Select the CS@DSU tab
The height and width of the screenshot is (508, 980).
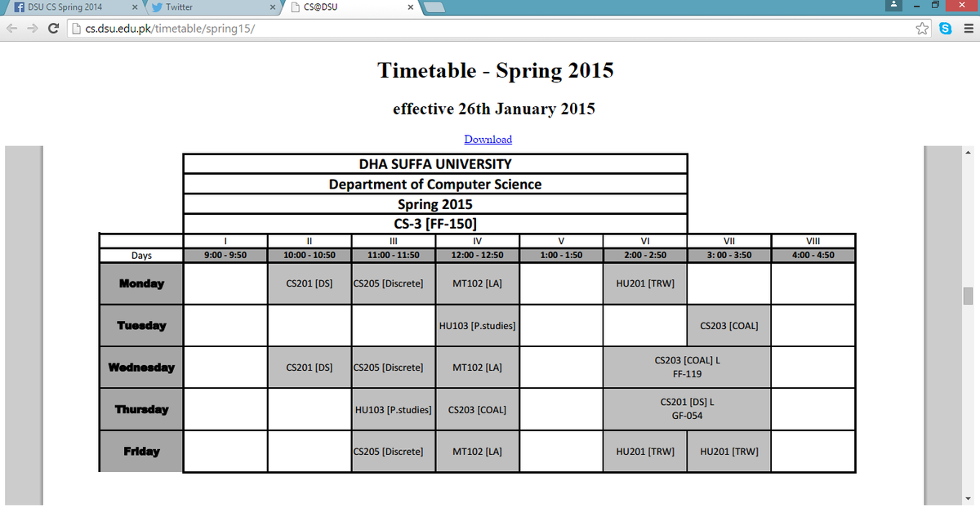(343, 7)
